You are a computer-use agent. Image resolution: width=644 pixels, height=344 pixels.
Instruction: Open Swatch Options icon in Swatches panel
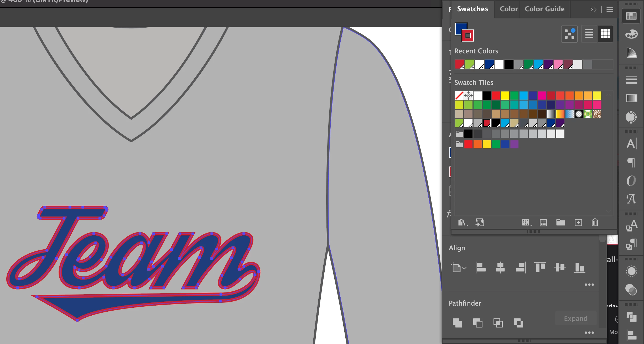543,222
